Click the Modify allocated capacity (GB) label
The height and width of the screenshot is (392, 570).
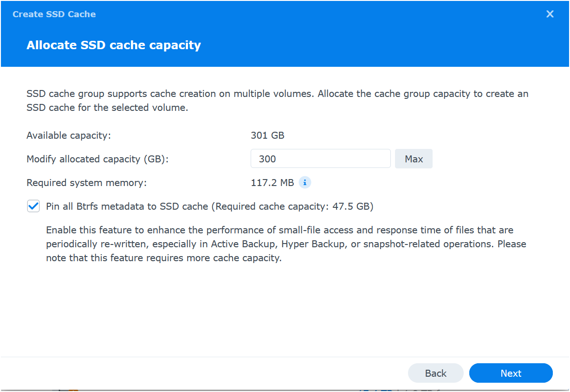pyautogui.click(x=97, y=159)
